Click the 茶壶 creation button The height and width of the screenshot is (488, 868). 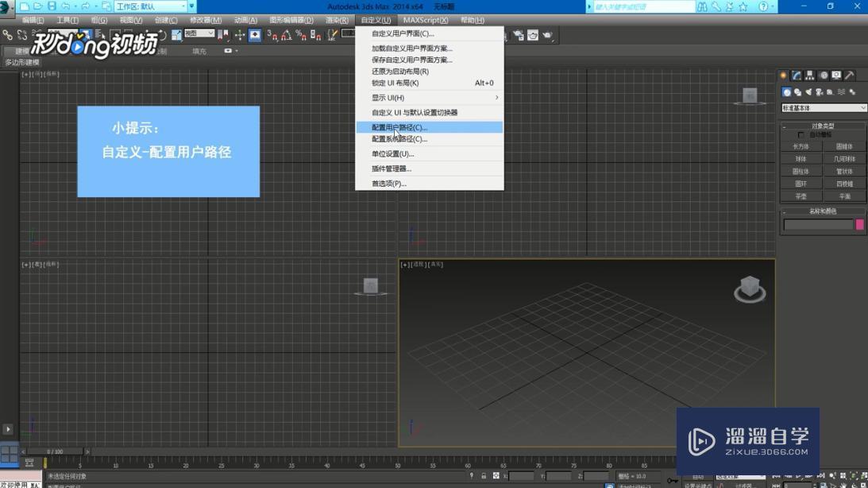(x=801, y=194)
